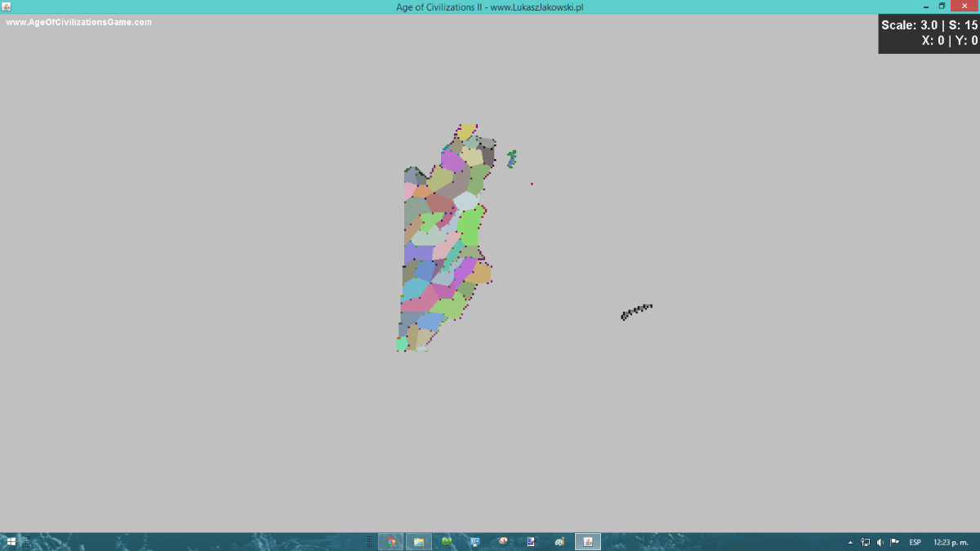Open the Action Center flag icon
The height and width of the screenshot is (551, 980).
click(895, 543)
